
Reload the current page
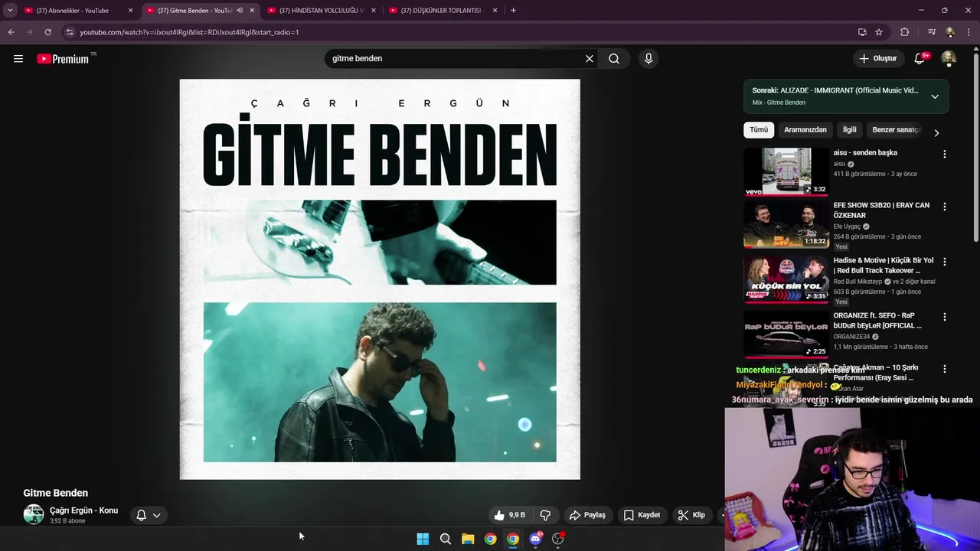47,32
